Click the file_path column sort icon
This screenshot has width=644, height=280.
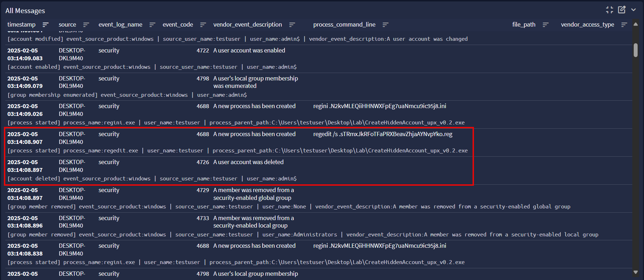pyautogui.click(x=546, y=25)
